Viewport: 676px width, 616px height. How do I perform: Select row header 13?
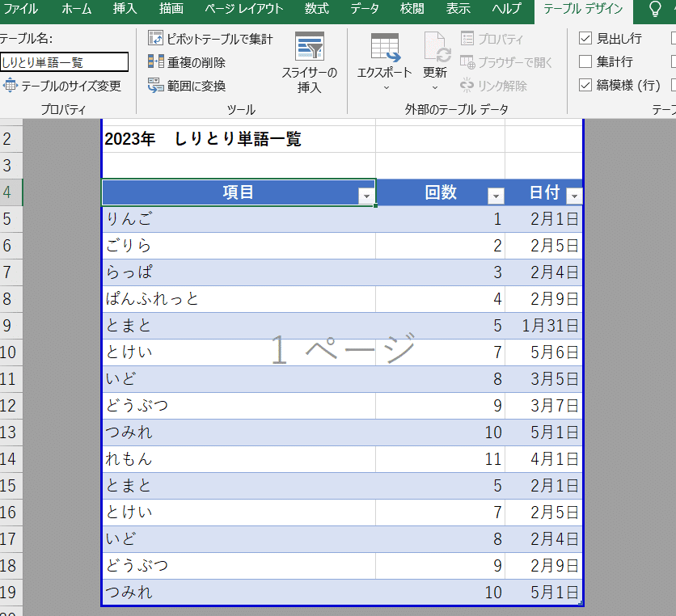pyautogui.click(x=11, y=432)
